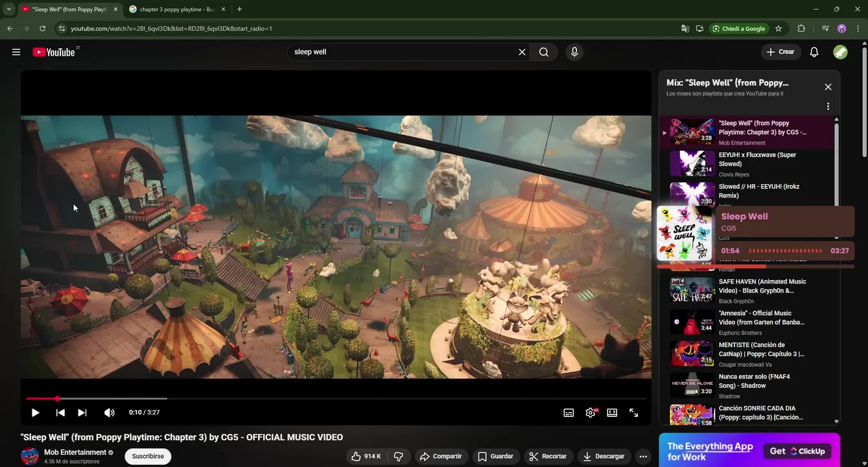Click the Recortar clip button
The height and width of the screenshot is (467, 868).
(548, 457)
